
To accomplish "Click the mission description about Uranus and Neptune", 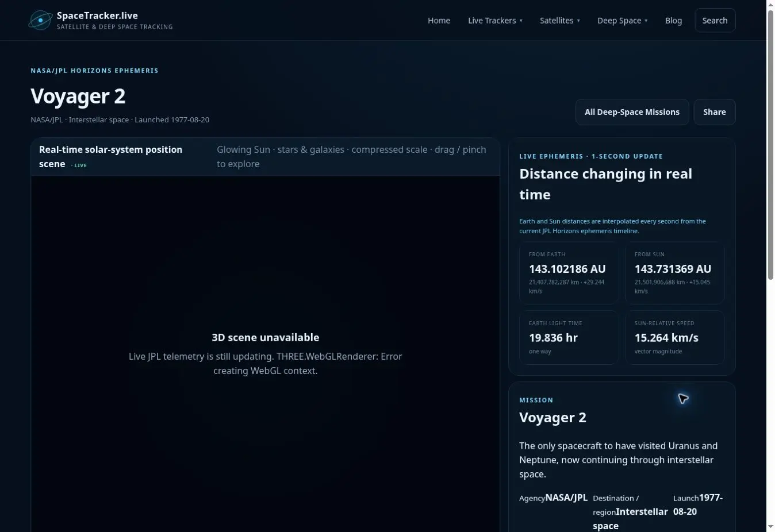I will pos(618,460).
